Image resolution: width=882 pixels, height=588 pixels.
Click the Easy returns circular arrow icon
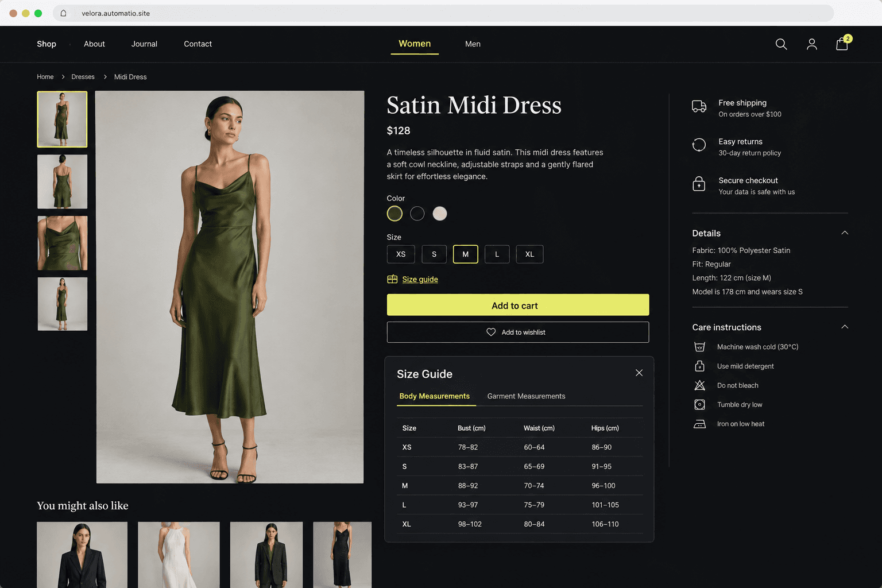pos(699,145)
